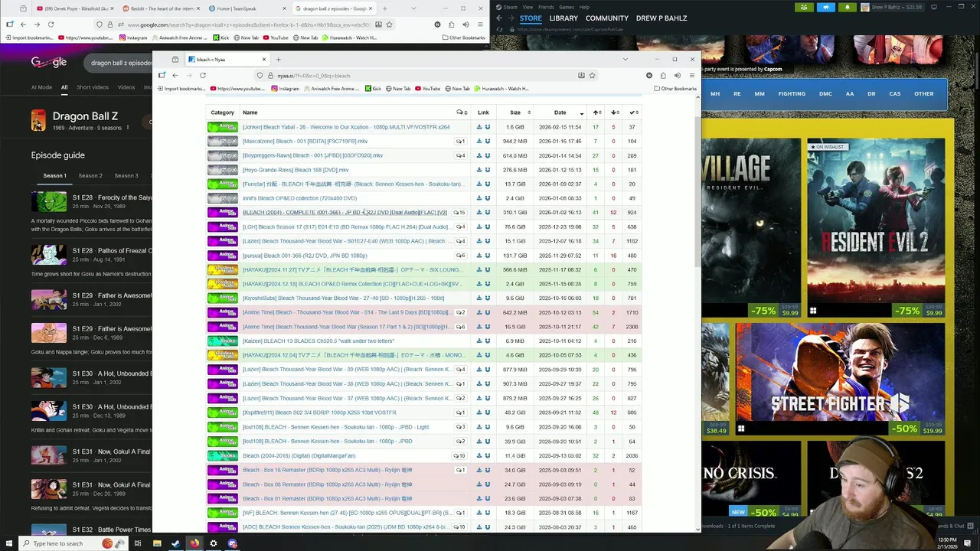Open Steam COMMUNITY tab

[606, 18]
